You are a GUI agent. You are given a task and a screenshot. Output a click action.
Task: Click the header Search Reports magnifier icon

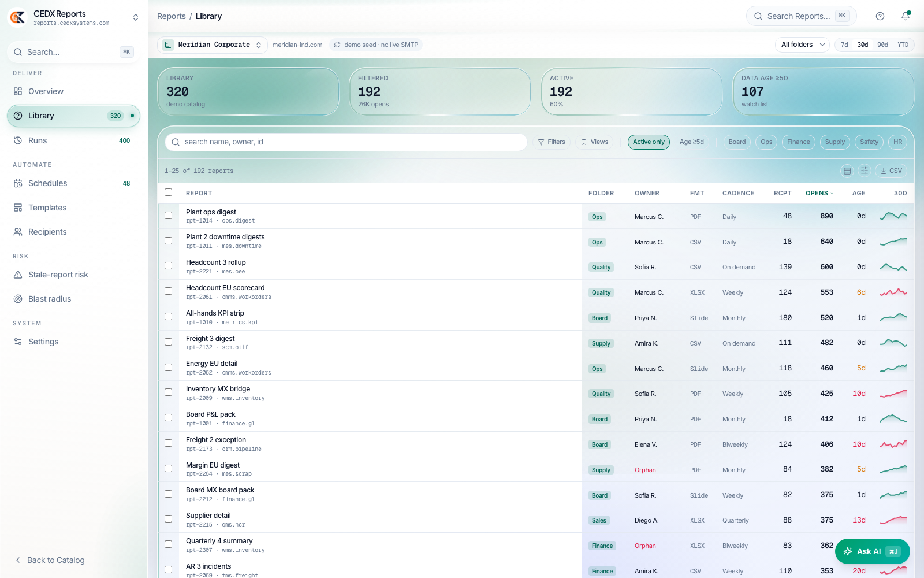point(758,16)
